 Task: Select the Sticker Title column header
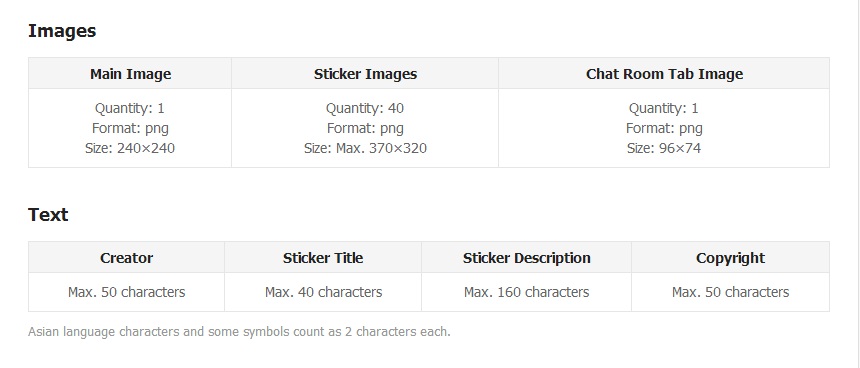point(323,258)
